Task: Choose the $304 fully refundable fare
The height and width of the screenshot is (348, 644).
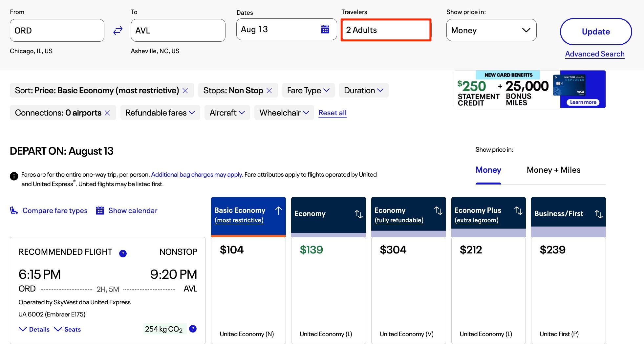Action: [x=408, y=291]
